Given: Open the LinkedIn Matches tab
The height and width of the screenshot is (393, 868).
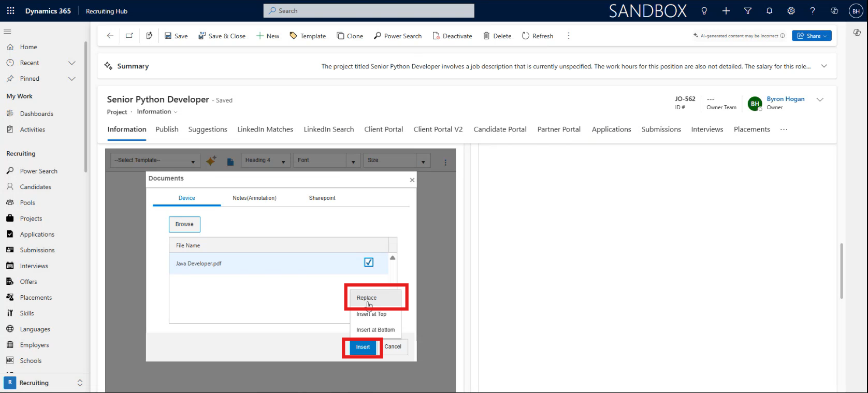Looking at the screenshot, I should click(265, 129).
